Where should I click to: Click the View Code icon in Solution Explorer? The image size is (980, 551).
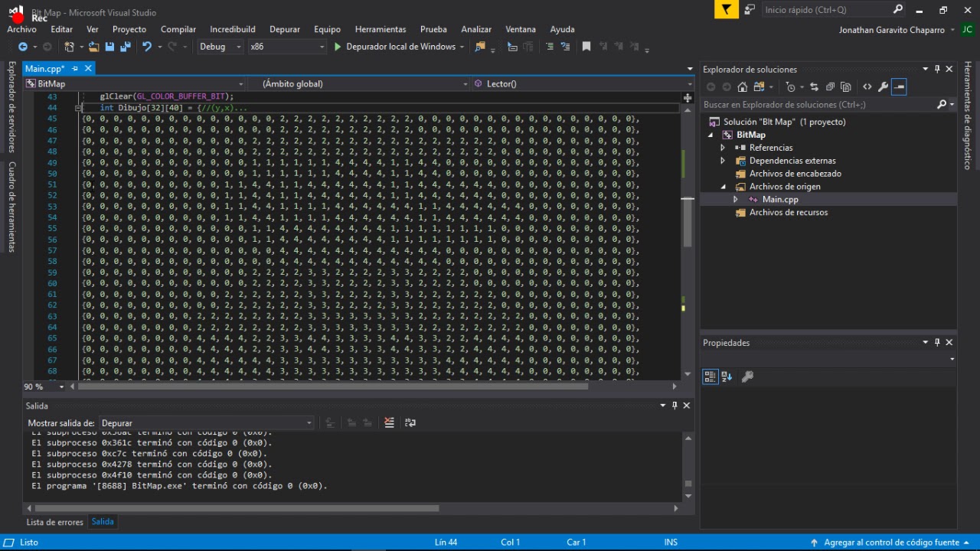click(x=867, y=87)
